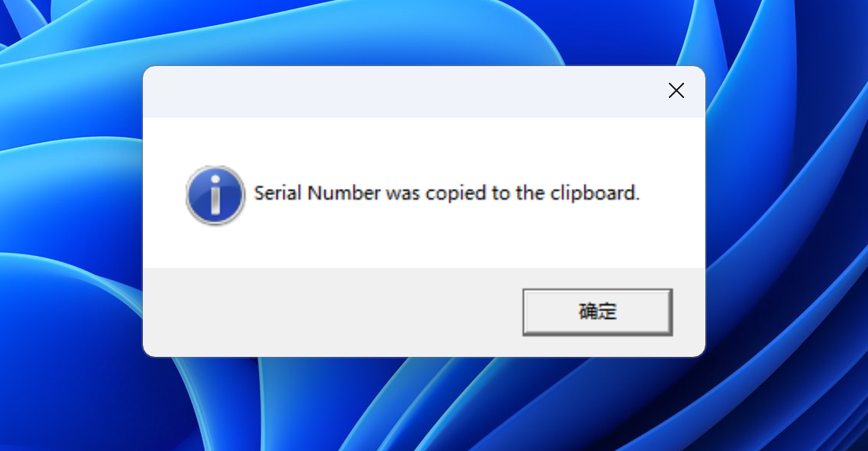868x451 pixels.
Task: Click the word "Number" in the message
Action: tap(344, 193)
